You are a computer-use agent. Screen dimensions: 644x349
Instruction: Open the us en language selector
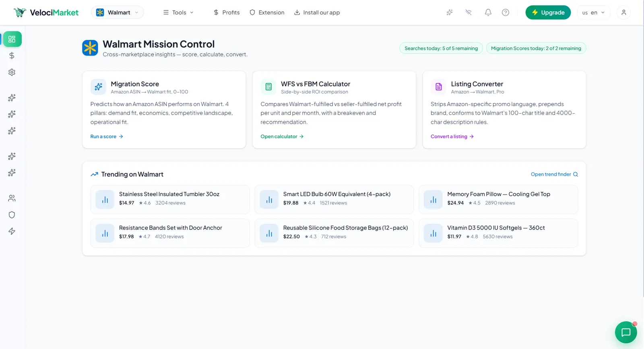click(x=593, y=12)
